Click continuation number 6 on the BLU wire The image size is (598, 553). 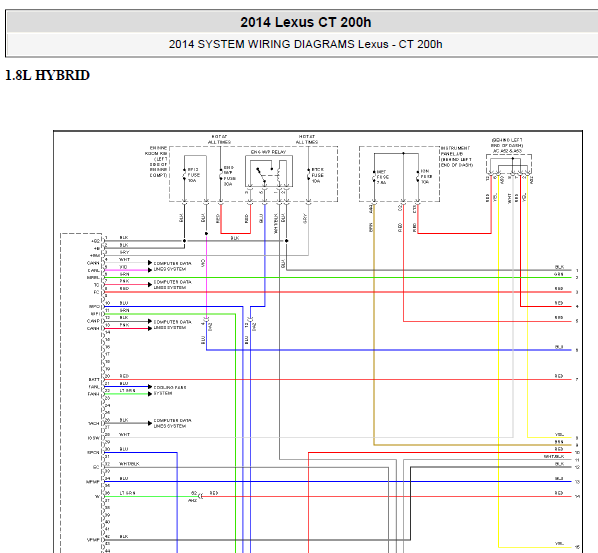(577, 350)
